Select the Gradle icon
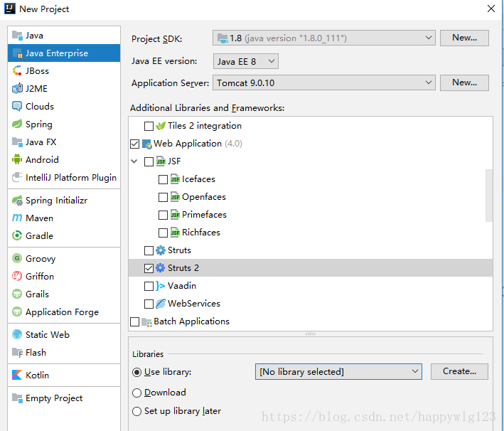 17,235
